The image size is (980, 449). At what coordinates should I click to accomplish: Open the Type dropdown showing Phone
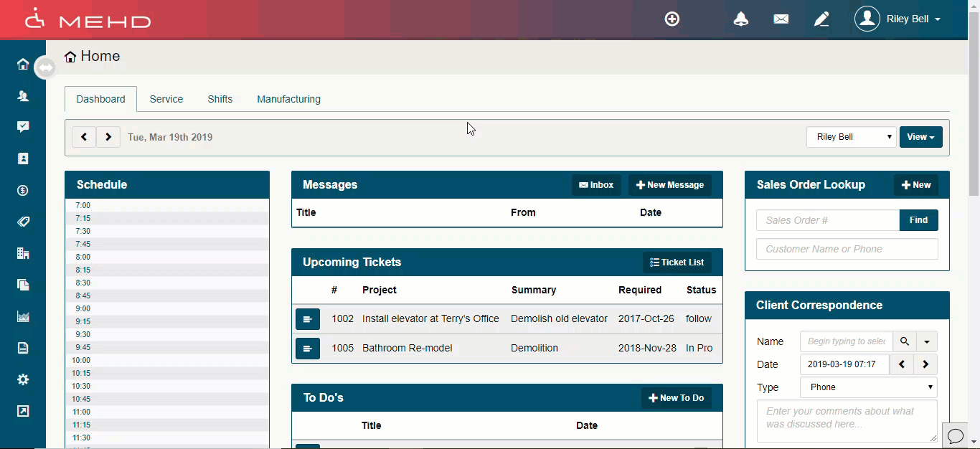[x=869, y=387]
